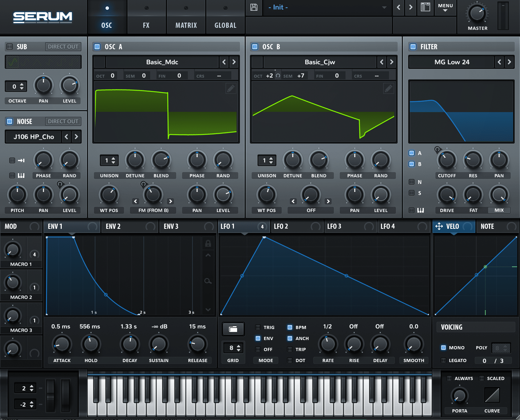Go to the next preset arrow

click(411, 7)
